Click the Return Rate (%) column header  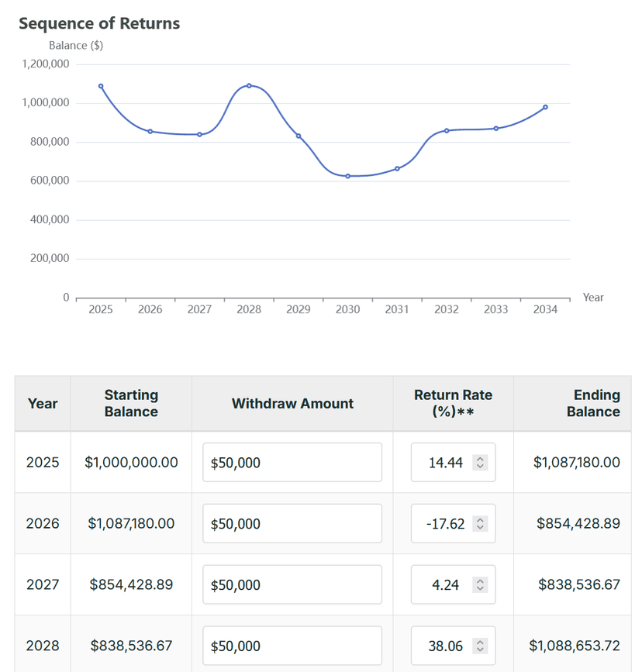453,403
